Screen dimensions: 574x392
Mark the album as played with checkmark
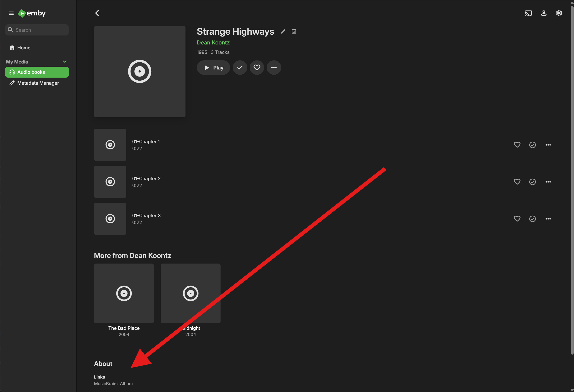pos(240,68)
